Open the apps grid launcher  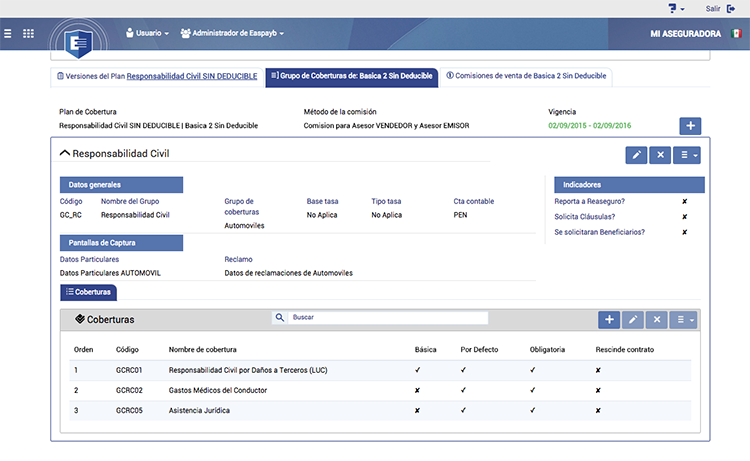28,33
